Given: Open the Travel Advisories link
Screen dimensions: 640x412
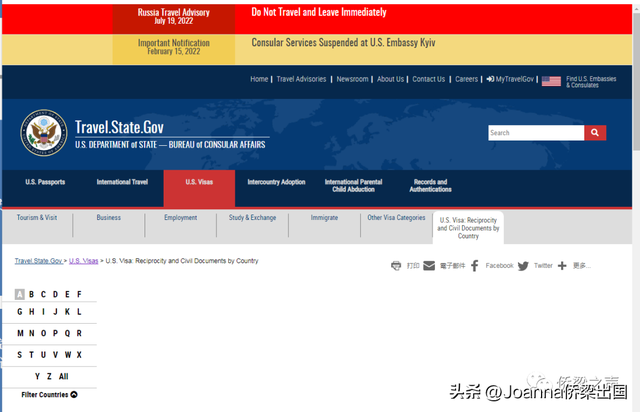Looking at the screenshot, I should coord(301,79).
